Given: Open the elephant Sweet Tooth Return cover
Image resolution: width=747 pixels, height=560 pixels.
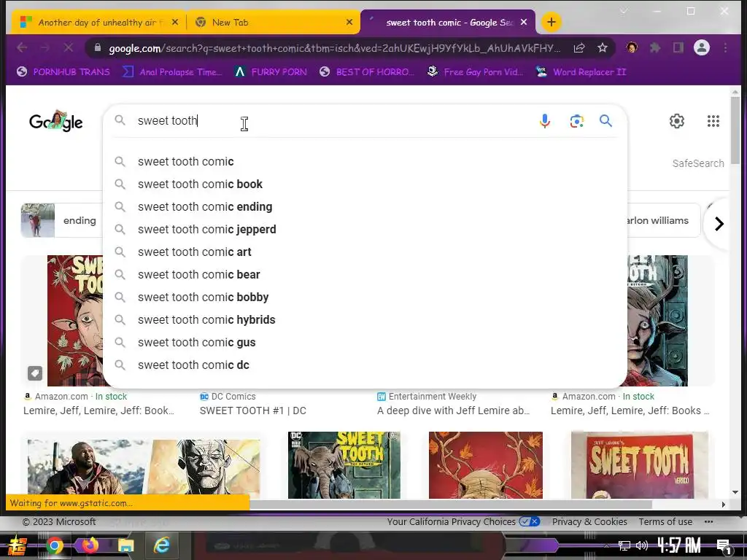Looking at the screenshot, I should (x=344, y=465).
